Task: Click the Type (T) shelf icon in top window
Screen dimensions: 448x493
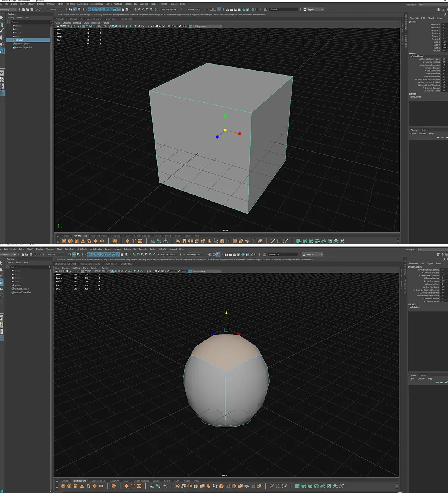Action: point(134,241)
